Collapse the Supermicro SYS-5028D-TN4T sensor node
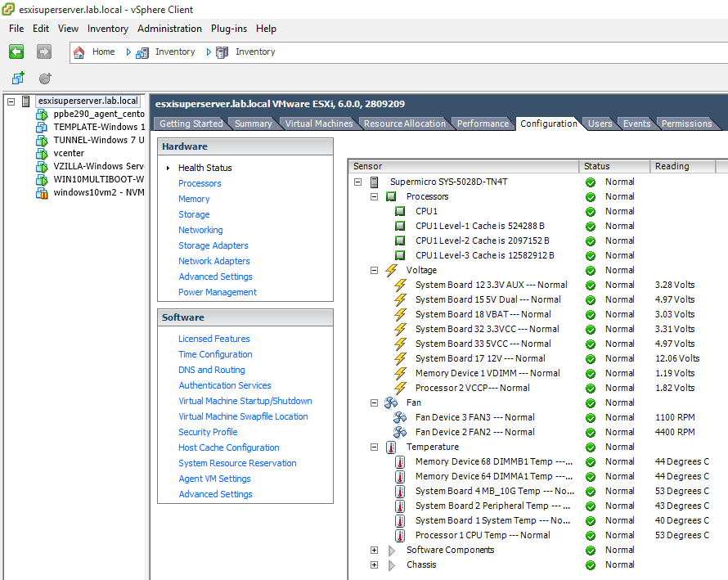 click(357, 182)
